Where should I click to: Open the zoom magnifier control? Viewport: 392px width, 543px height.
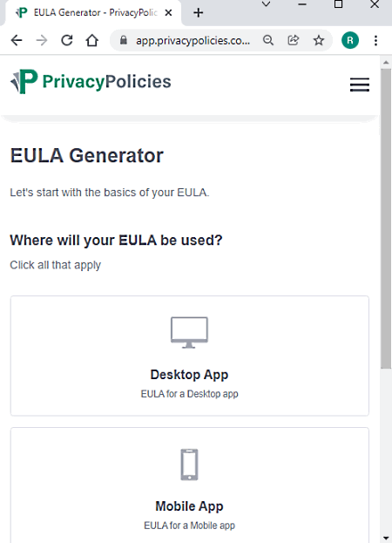coord(267,40)
